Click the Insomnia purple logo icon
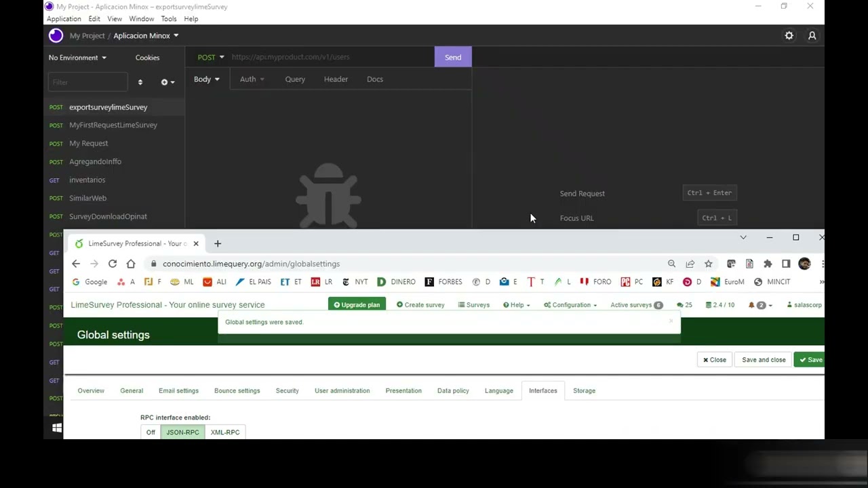This screenshot has width=868, height=488. 56,35
